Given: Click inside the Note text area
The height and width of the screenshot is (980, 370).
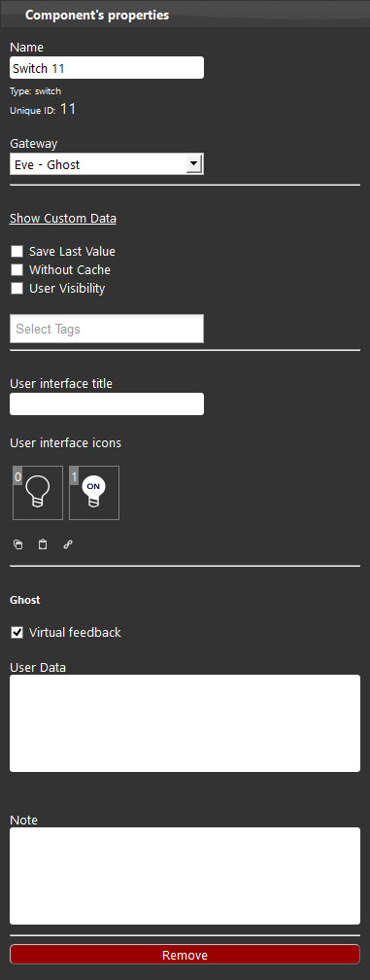Looking at the screenshot, I should pos(185,876).
